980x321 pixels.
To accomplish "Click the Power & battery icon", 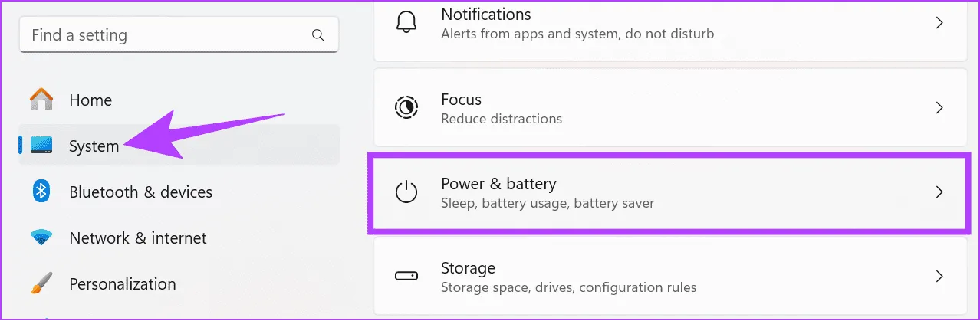I will (406, 192).
